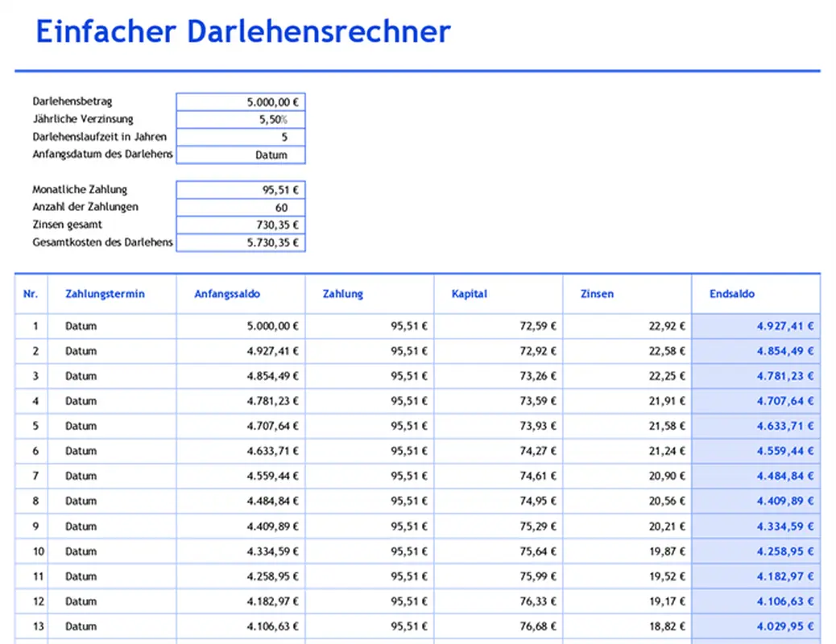
Task: Click Kapital cell 74,61 €
Action: coord(499,476)
